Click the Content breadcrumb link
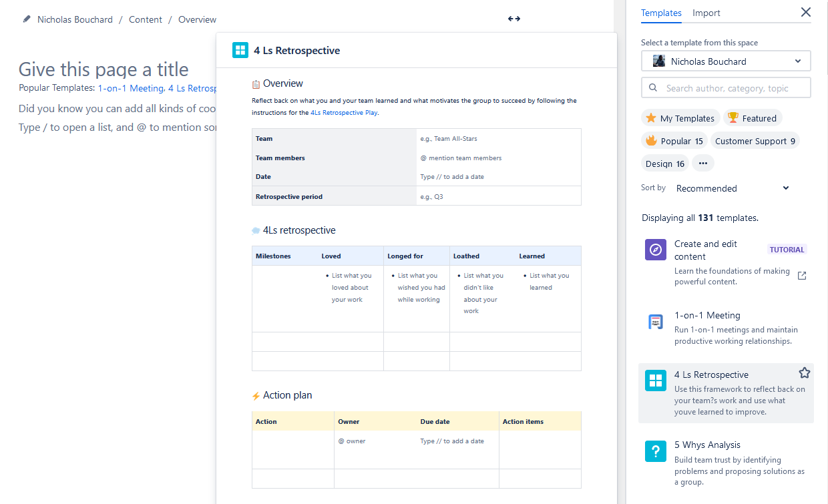The height and width of the screenshot is (504, 828). click(146, 19)
